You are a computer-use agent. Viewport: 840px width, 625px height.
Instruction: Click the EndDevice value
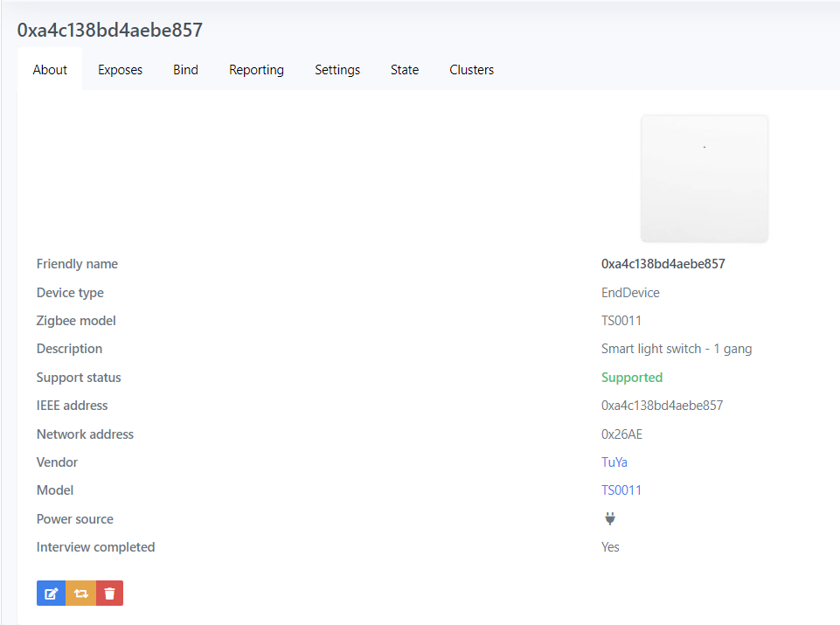coord(630,293)
